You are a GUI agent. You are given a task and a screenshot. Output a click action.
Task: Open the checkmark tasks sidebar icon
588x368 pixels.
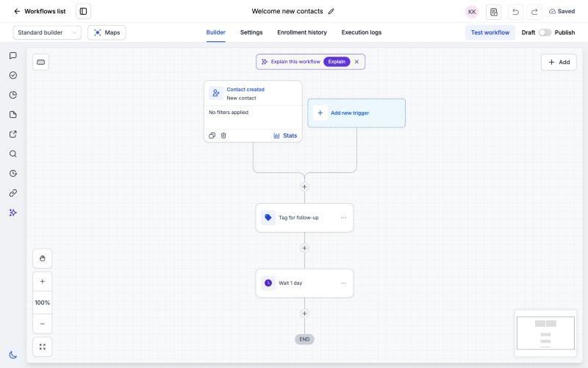[13, 75]
